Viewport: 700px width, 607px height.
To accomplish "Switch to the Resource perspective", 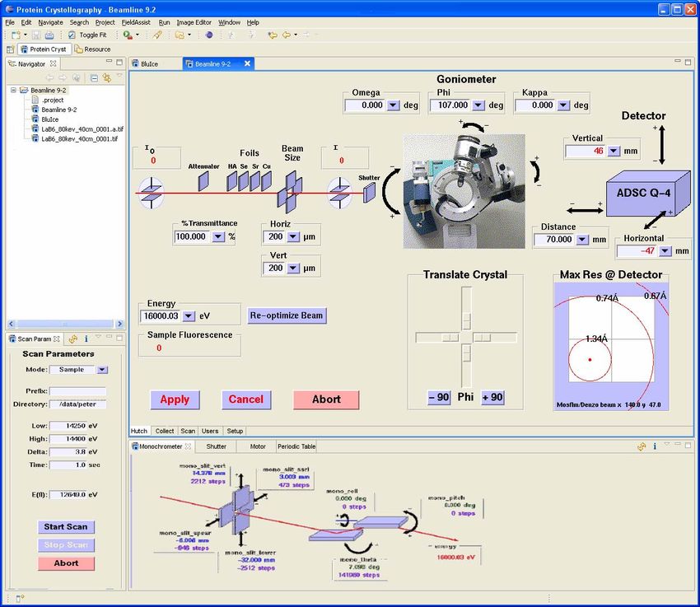I will (x=93, y=49).
